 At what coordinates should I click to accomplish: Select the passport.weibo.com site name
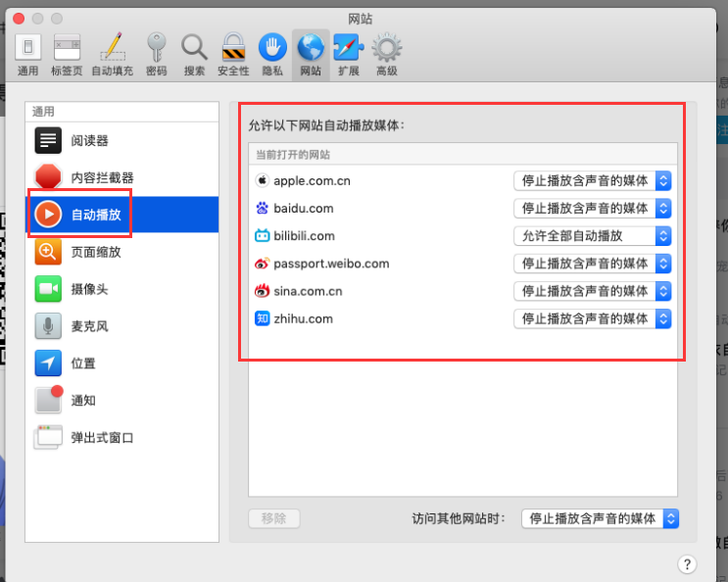pyautogui.click(x=331, y=264)
